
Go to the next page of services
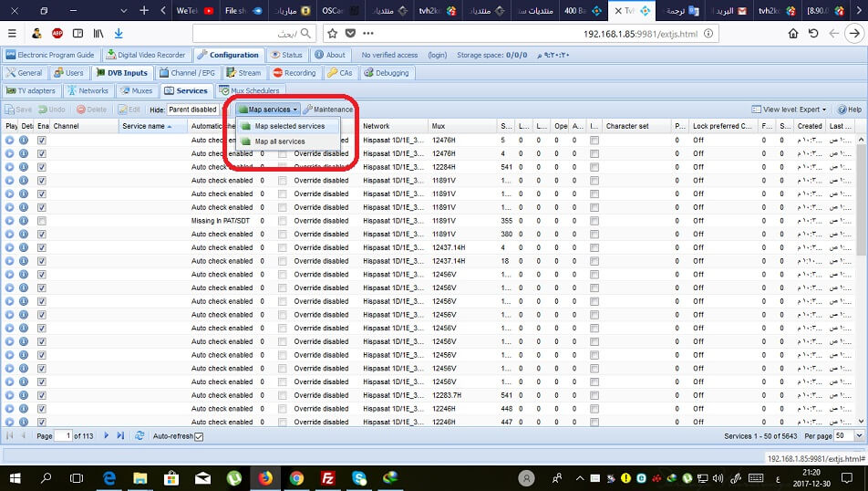pyautogui.click(x=107, y=436)
